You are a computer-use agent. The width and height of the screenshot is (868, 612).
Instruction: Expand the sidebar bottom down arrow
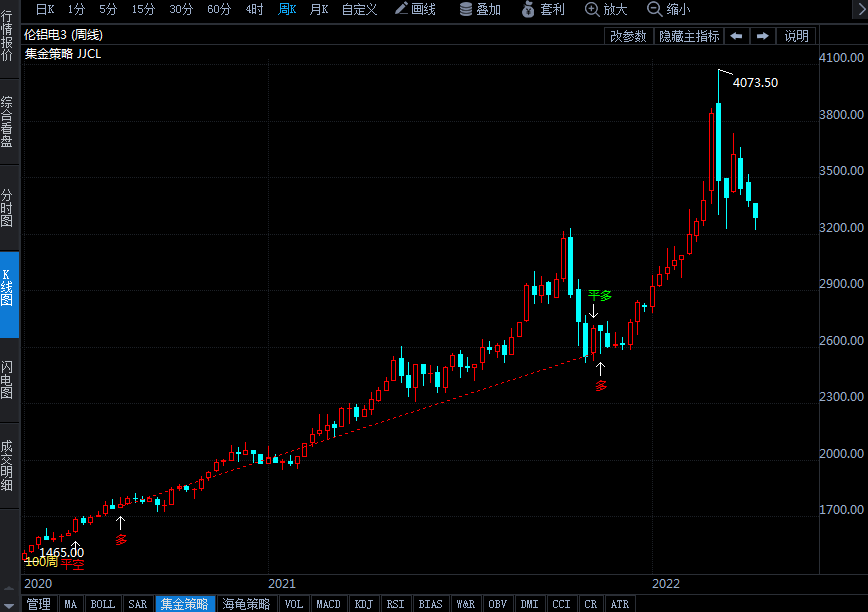(9, 606)
